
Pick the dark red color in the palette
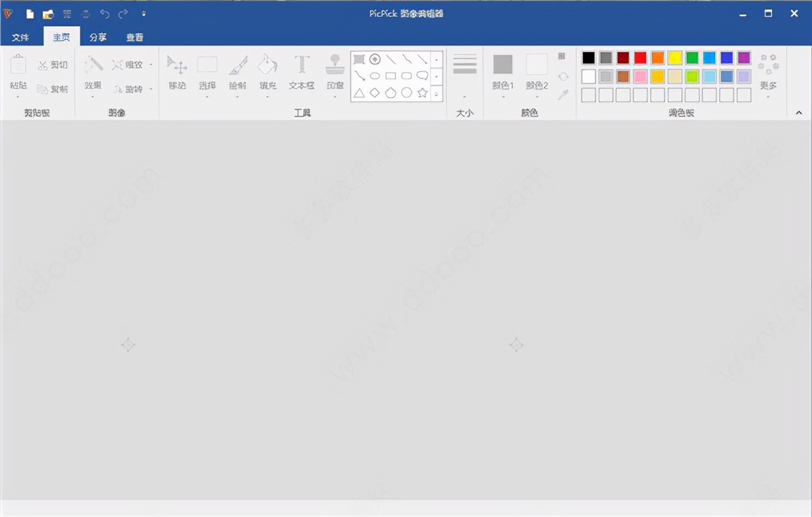tap(623, 58)
